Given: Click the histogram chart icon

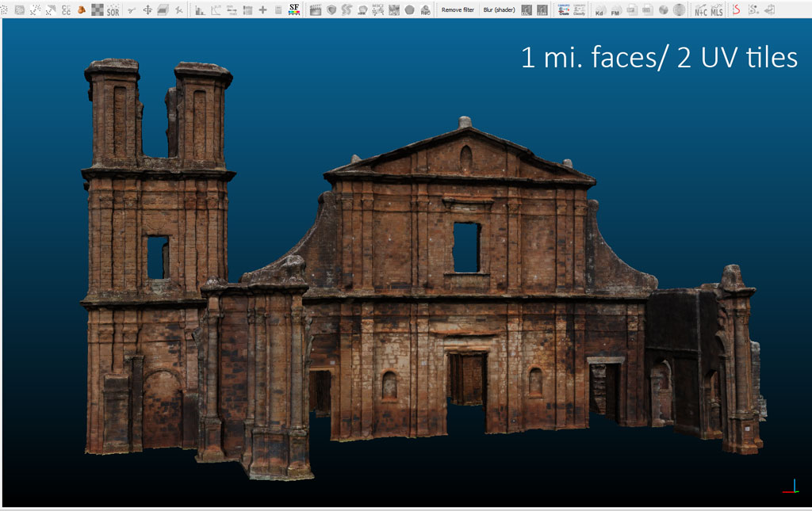Looking at the screenshot, I should (x=200, y=10).
